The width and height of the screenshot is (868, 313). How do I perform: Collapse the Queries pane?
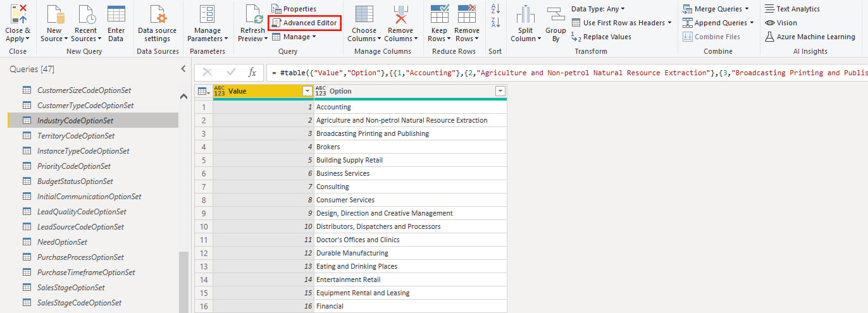coord(183,69)
